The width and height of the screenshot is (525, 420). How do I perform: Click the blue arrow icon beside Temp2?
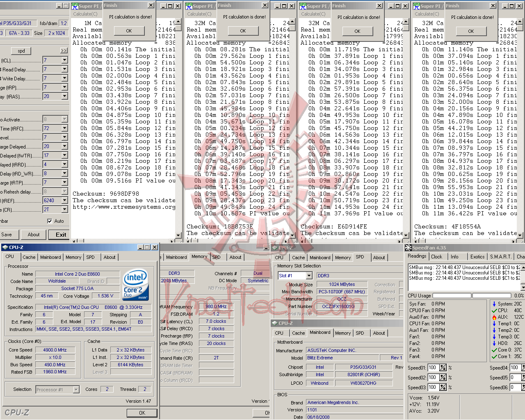pos(494,330)
